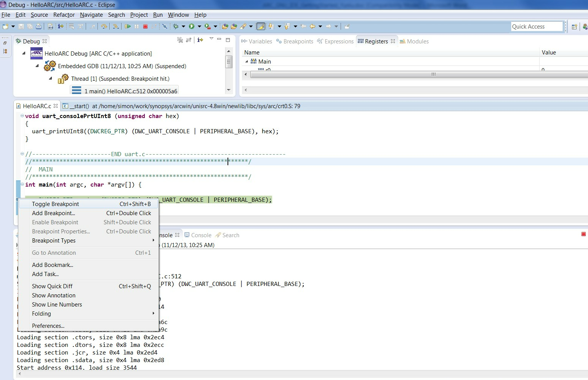Click the binary 010 icon in main toolbar
Screen dimensions: 588x380
(50, 26)
